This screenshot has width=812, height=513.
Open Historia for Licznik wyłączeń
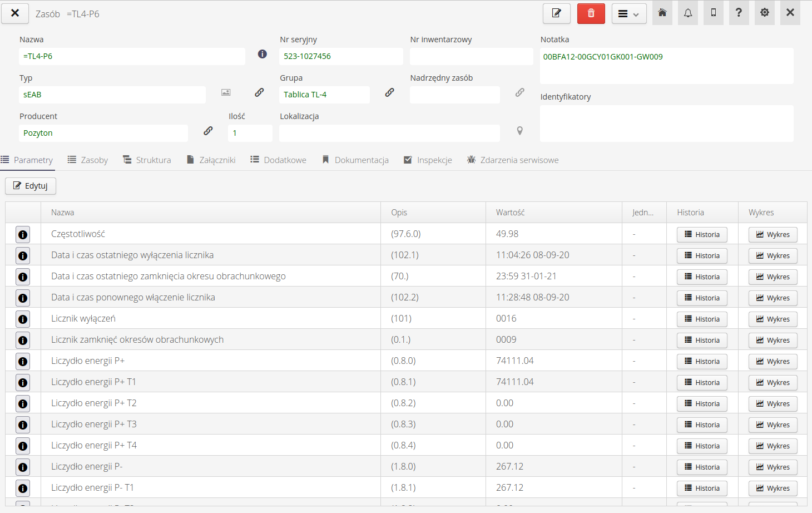(702, 319)
